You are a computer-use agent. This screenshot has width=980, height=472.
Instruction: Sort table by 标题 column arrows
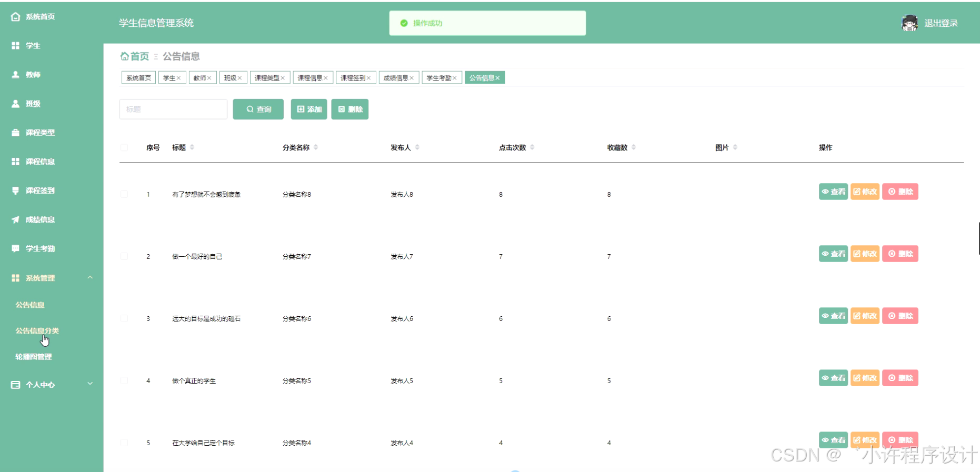click(x=192, y=147)
